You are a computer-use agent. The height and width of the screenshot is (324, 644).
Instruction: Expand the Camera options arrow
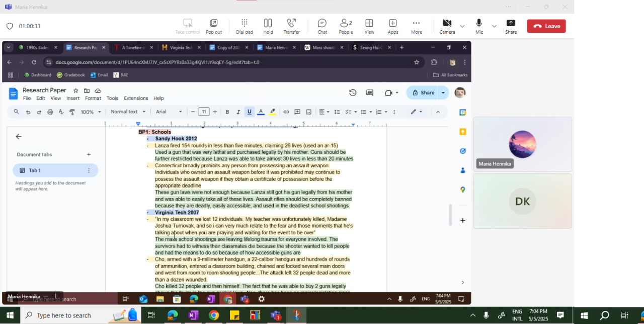click(x=462, y=26)
